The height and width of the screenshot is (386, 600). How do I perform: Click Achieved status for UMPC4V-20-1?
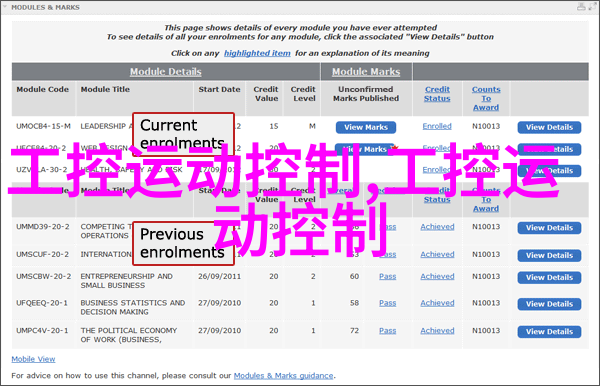pyautogui.click(x=437, y=331)
